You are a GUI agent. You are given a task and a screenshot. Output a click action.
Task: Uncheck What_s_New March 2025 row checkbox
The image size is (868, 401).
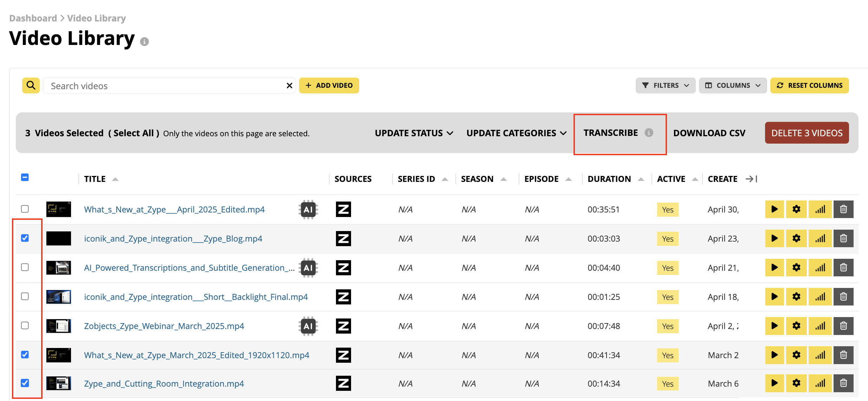point(25,355)
